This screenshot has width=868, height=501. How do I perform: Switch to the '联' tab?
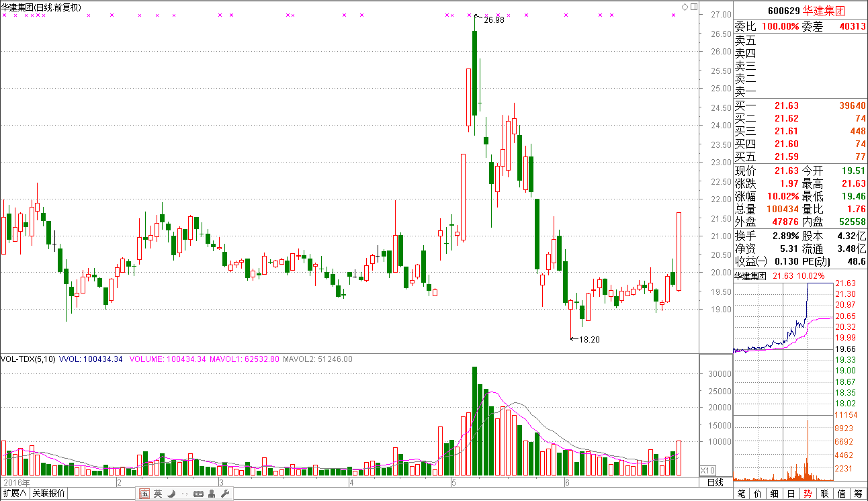[x=825, y=494]
